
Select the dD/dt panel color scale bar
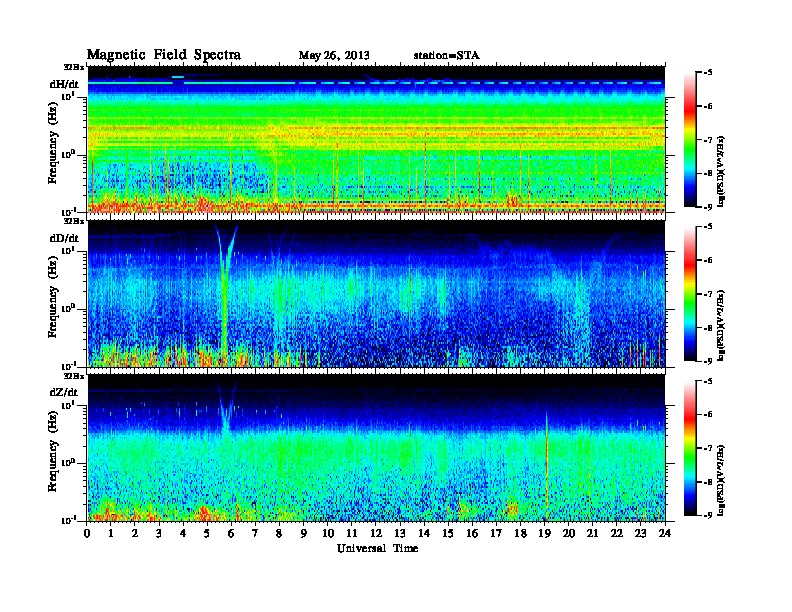[x=690, y=294]
